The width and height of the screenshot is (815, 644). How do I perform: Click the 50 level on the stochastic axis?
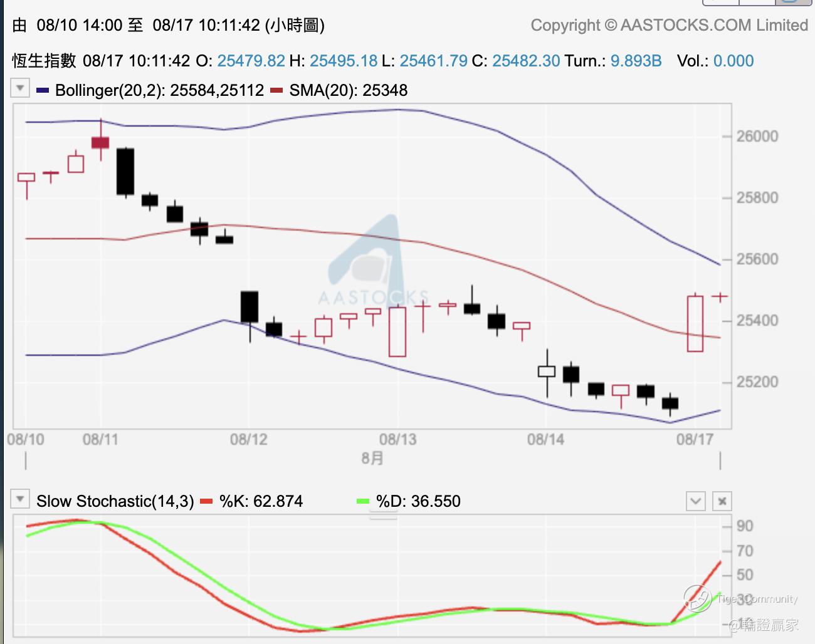745,575
